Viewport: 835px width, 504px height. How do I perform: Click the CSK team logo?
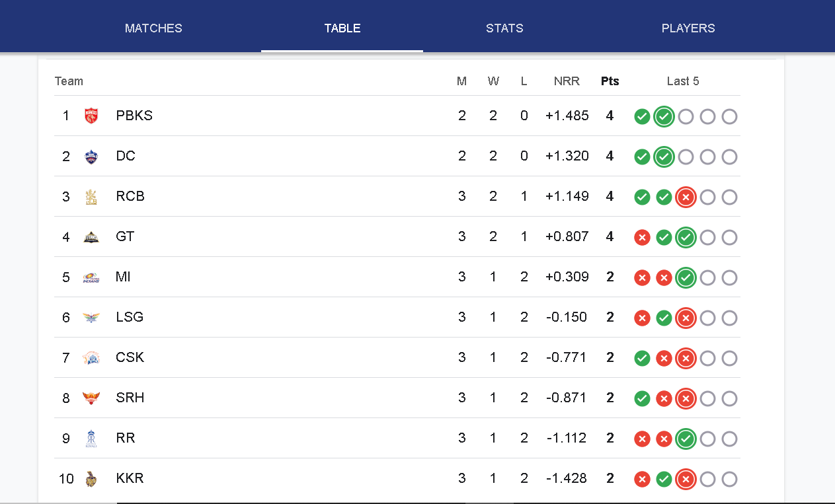point(91,358)
